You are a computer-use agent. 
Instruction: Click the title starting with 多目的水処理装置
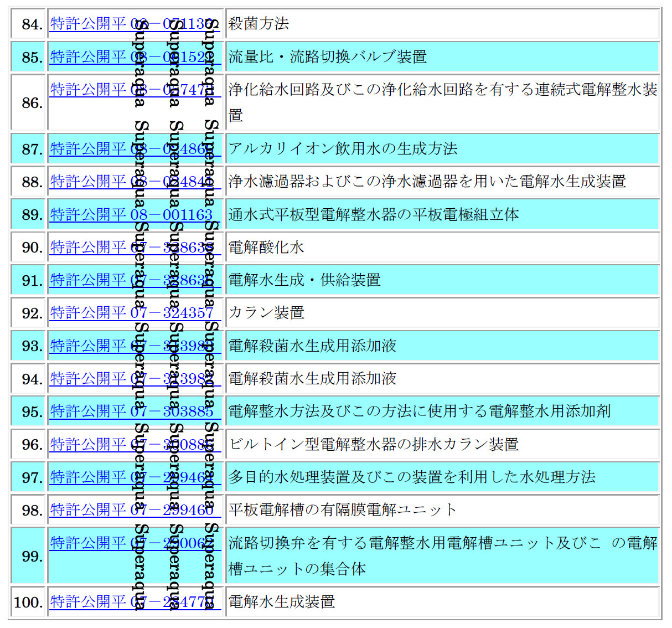click(x=412, y=477)
